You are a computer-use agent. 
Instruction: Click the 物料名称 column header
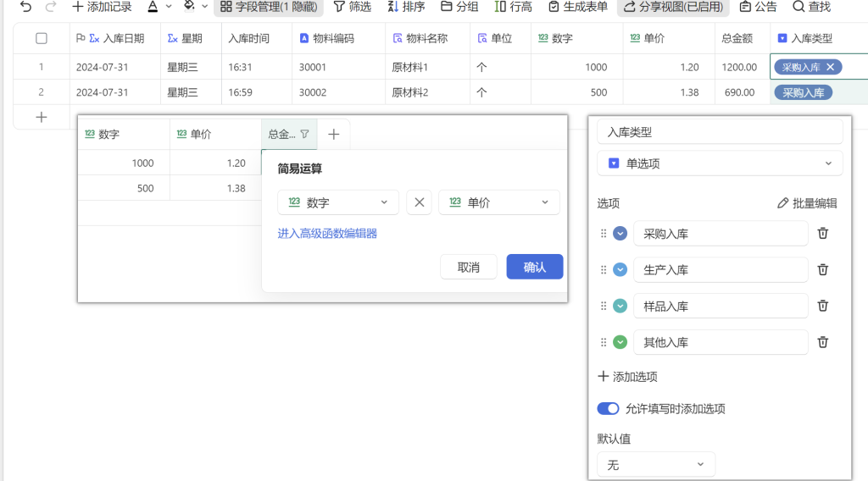tap(427, 39)
